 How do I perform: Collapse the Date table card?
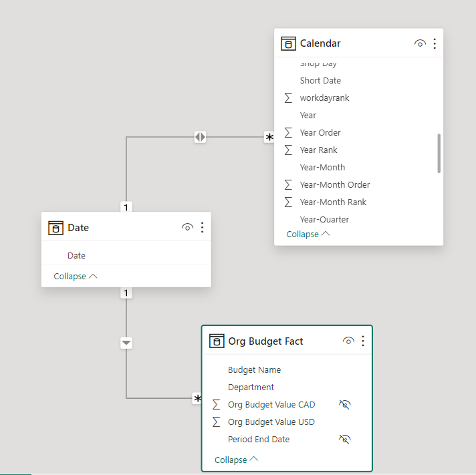(75, 277)
